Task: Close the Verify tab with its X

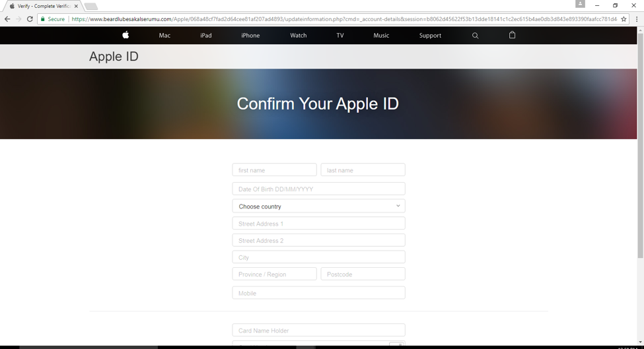Action: point(76,6)
